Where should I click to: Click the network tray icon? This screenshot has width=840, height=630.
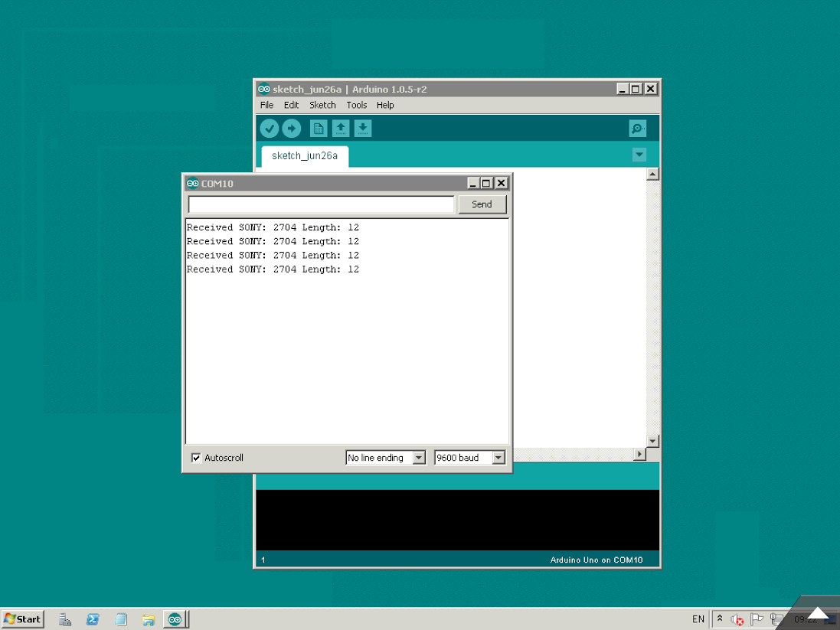pyautogui.click(x=776, y=620)
